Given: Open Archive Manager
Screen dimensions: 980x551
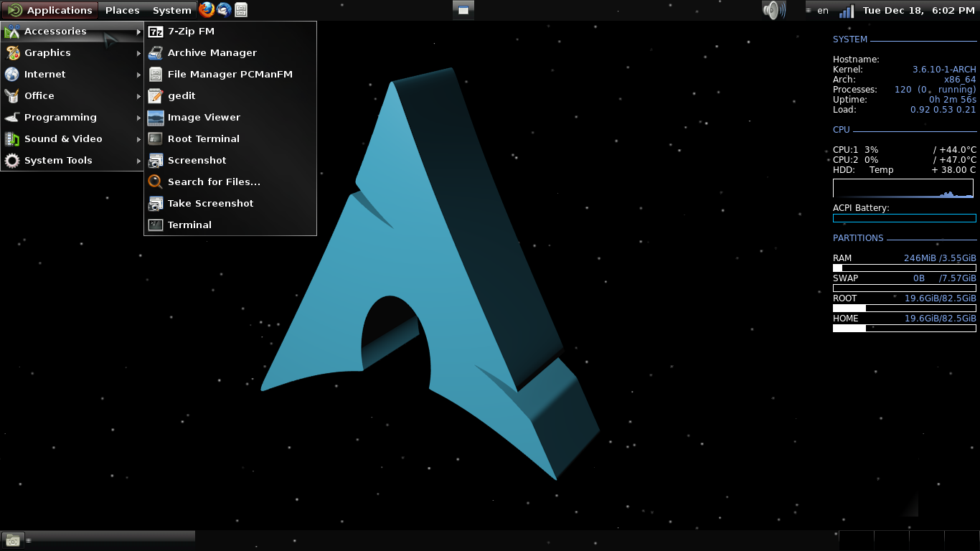Looking at the screenshot, I should coord(230,53).
